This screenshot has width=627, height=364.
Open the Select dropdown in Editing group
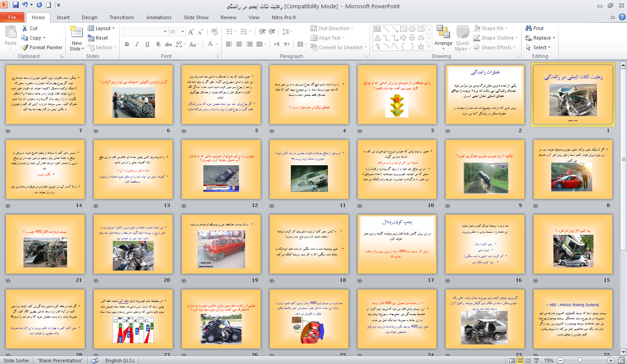542,47
